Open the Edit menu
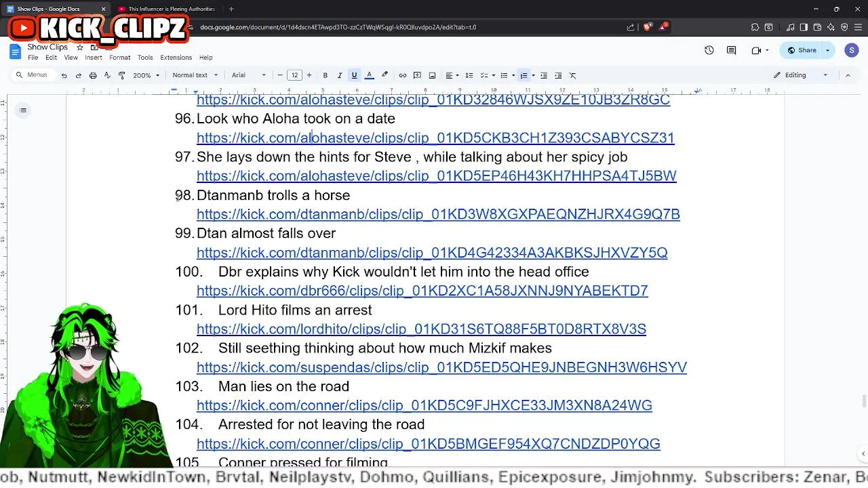This screenshot has height=488, width=868. point(51,58)
